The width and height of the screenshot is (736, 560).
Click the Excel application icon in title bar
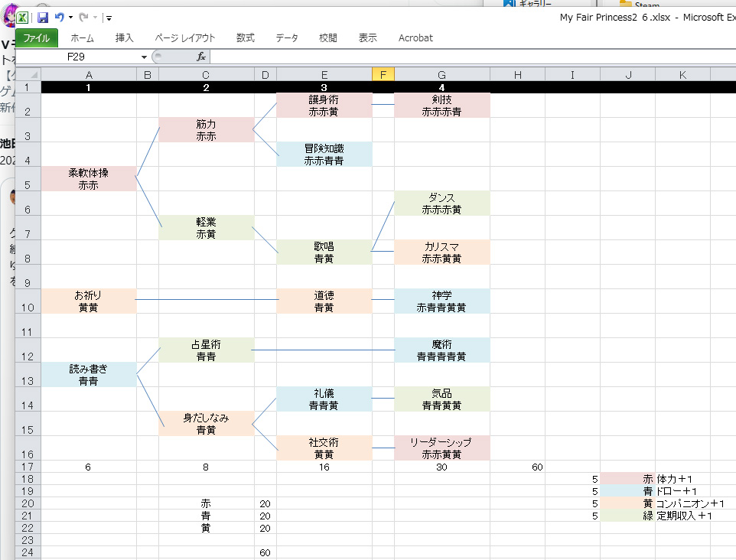22,18
